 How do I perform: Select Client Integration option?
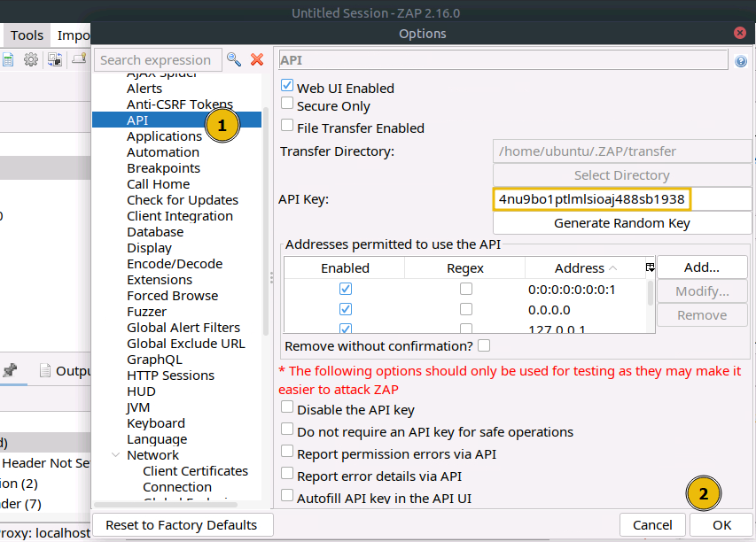180,216
